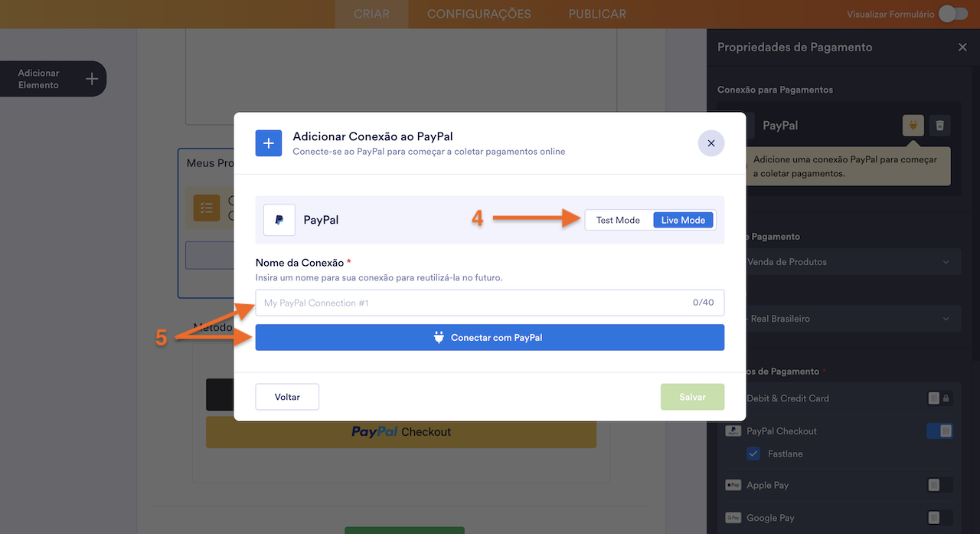This screenshot has width=980, height=534.
Task: Click the Apple Pay icon in the payment methods list
Action: (733, 485)
